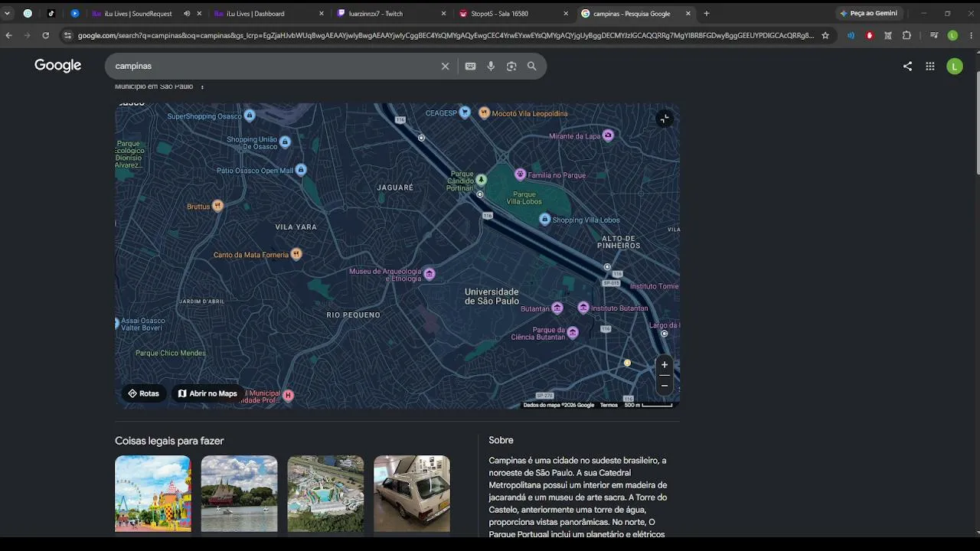
Task: Select the Parque Cândido Portinari tree pin
Action: 481,180
